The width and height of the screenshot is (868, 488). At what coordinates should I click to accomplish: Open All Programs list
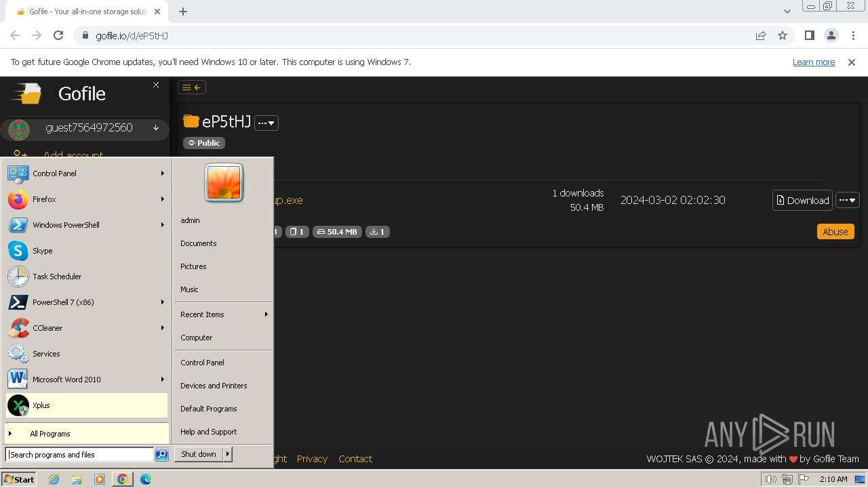pos(86,434)
